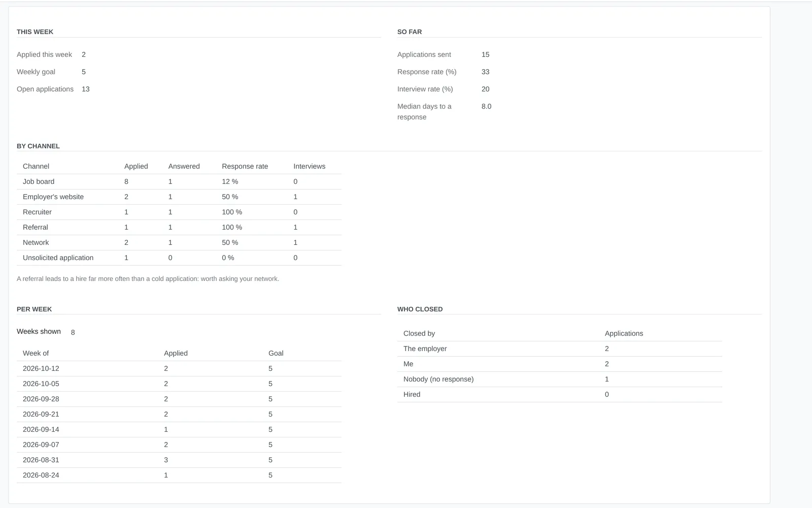The height and width of the screenshot is (508, 812).
Task: Select the week of 2026-09-21 row
Action: (179, 414)
